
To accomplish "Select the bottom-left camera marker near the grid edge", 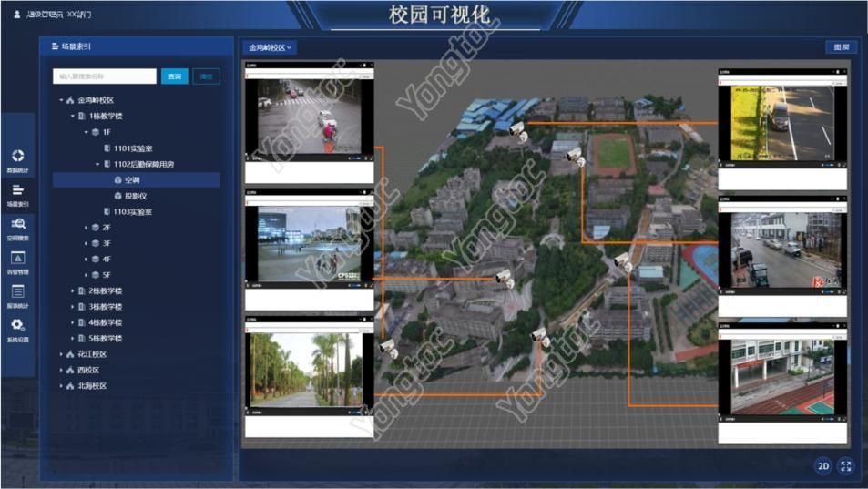I will point(389,348).
